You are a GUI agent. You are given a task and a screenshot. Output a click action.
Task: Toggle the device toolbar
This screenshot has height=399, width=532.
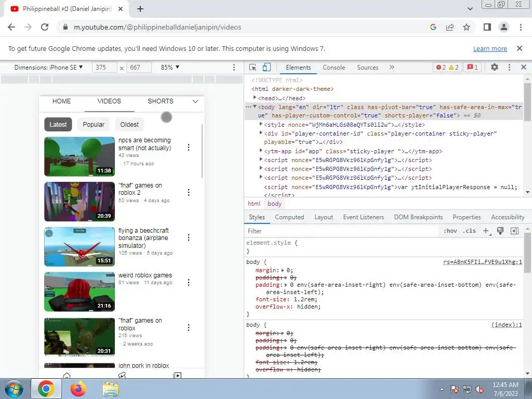click(x=267, y=67)
